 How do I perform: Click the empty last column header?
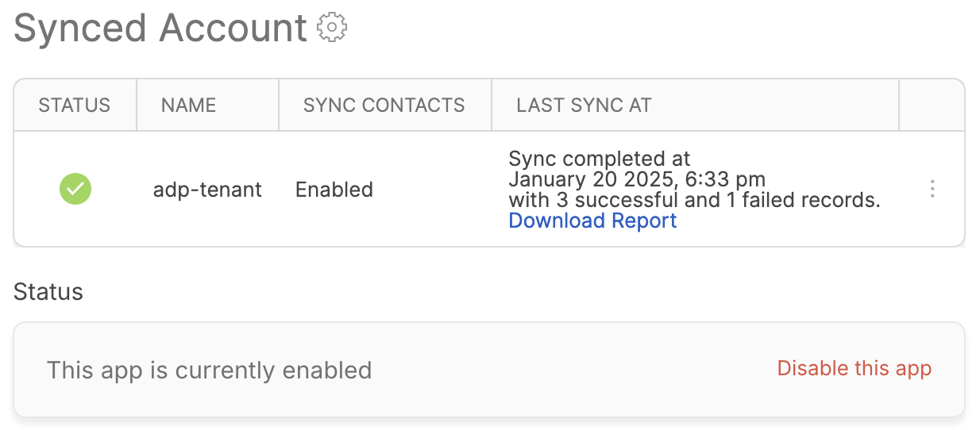[x=932, y=105]
